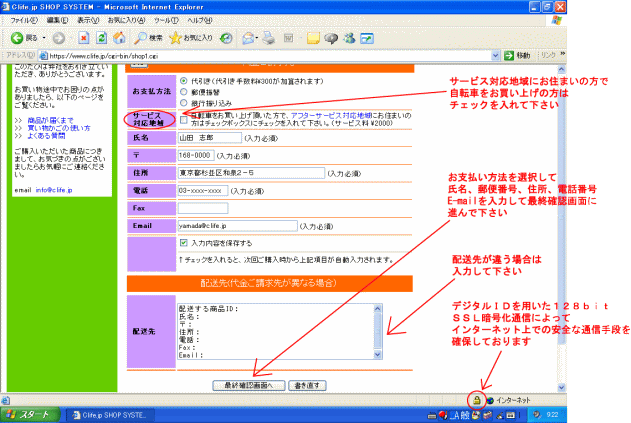Open the ツール (Tools) menu
Image resolution: width=631 pixels, height=423 pixels.
pos(164,20)
